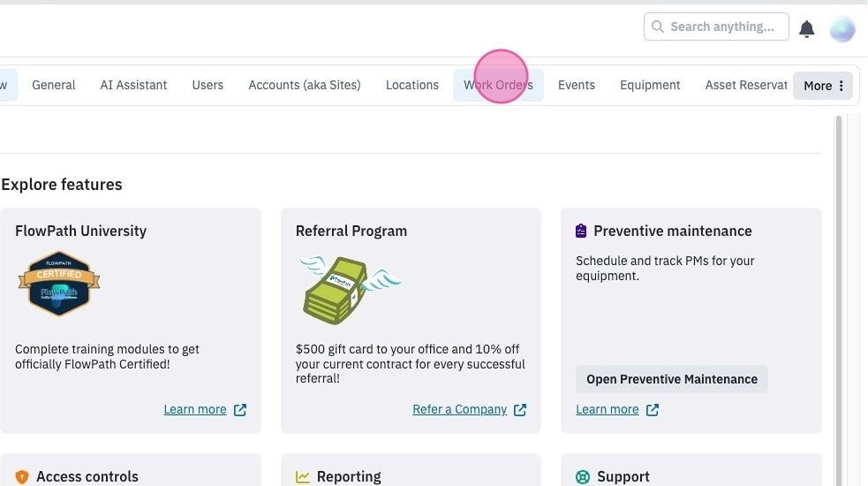The width and height of the screenshot is (868, 486).
Task: Expand the More tabs dropdown
Action: [823, 86]
